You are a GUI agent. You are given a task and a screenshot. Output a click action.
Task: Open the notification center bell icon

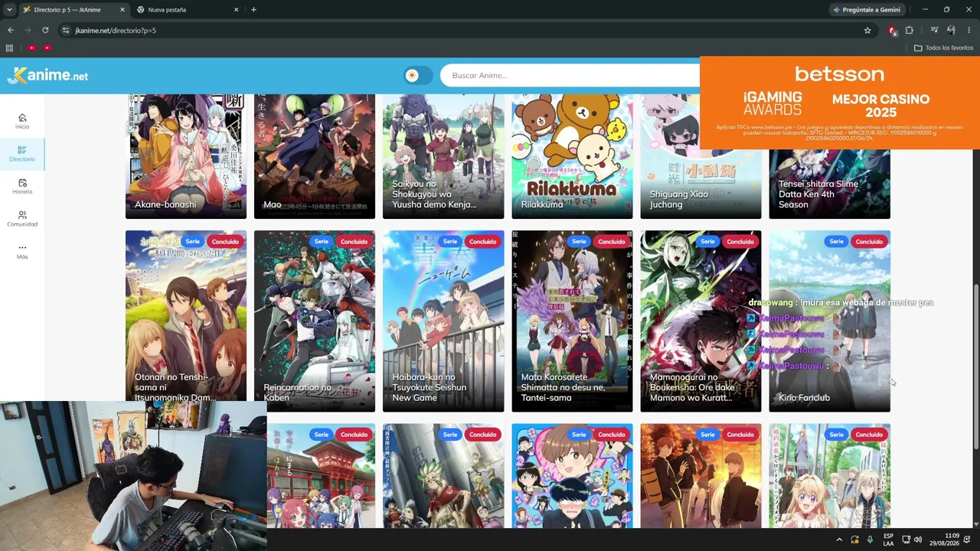point(968,540)
